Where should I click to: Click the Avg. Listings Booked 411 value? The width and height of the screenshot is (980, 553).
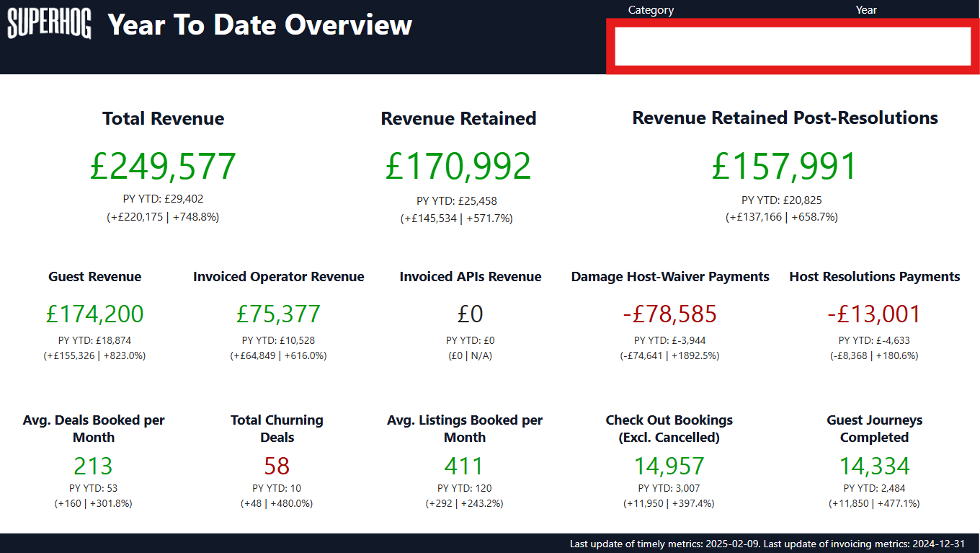464,466
